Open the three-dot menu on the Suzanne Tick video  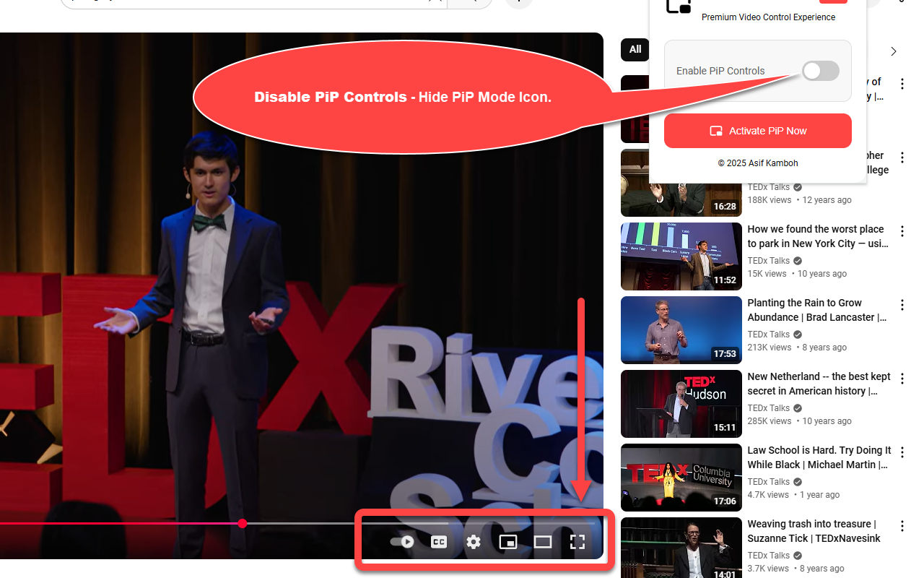point(902,526)
